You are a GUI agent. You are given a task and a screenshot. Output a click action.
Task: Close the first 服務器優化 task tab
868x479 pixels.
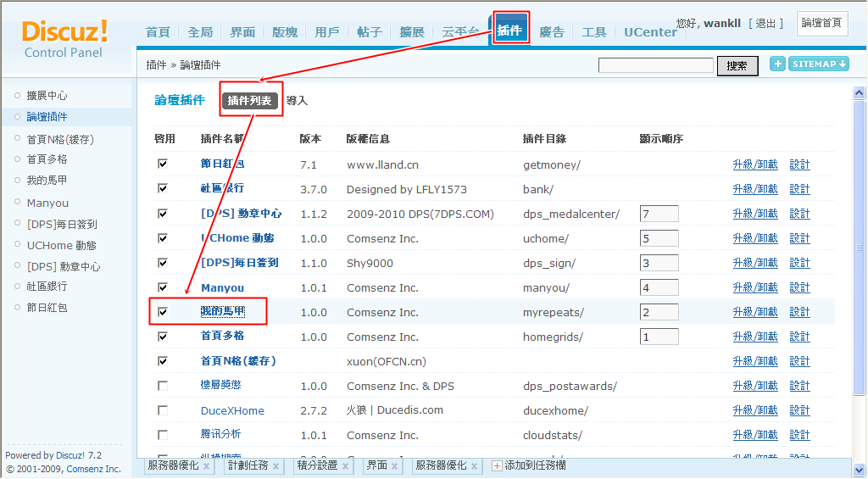(206, 466)
